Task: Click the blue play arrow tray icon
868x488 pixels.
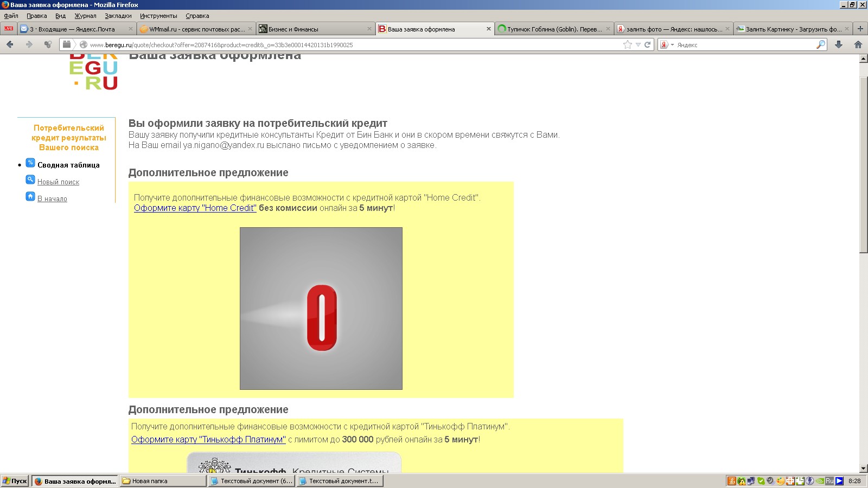Action: click(x=839, y=480)
